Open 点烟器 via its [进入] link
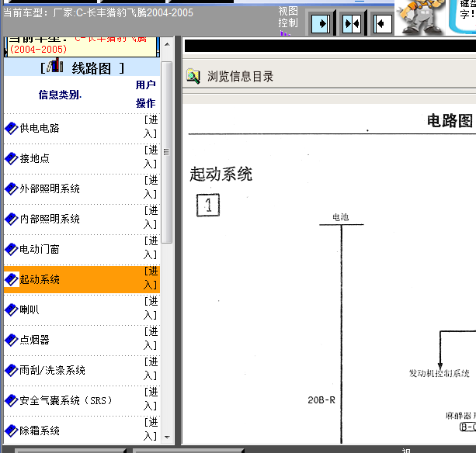This screenshot has height=453, width=476. point(151,338)
